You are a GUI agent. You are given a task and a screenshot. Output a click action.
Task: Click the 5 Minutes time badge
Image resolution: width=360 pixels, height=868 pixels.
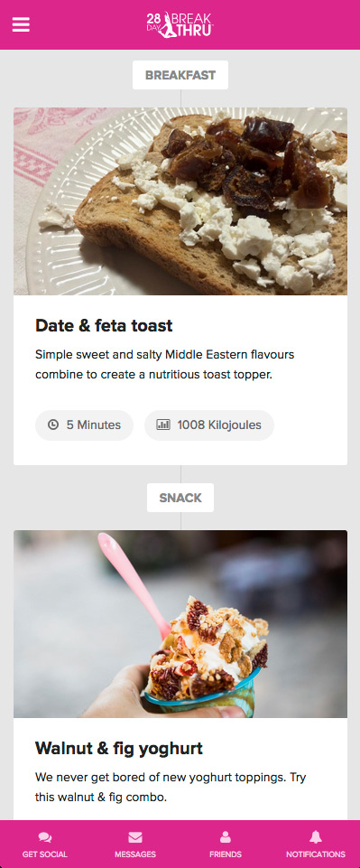pos(84,425)
